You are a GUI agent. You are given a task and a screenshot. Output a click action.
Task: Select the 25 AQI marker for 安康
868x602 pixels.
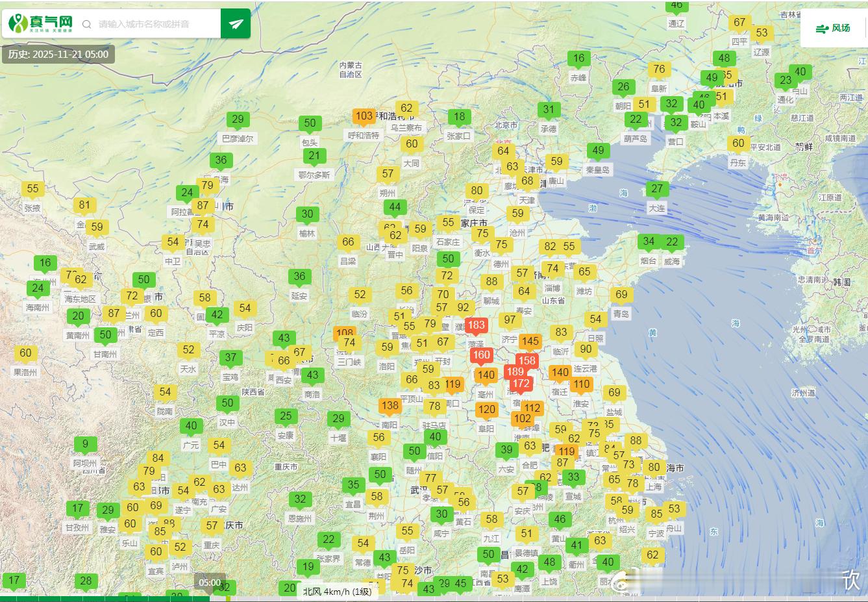[286, 416]
